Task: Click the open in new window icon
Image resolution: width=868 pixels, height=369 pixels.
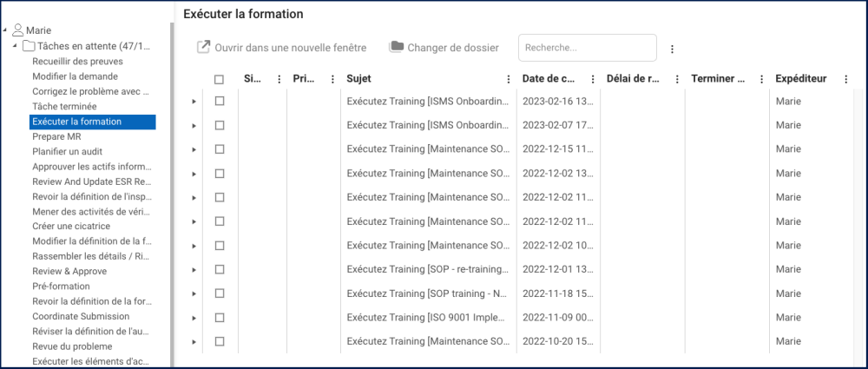Action: pos(203,47)
